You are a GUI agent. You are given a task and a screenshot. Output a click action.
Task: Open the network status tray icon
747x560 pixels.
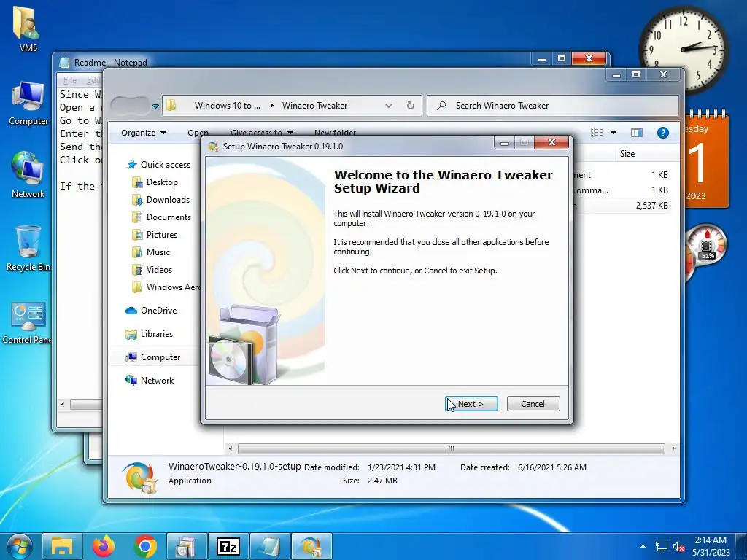pyautogui.click(x=661, y=546)
